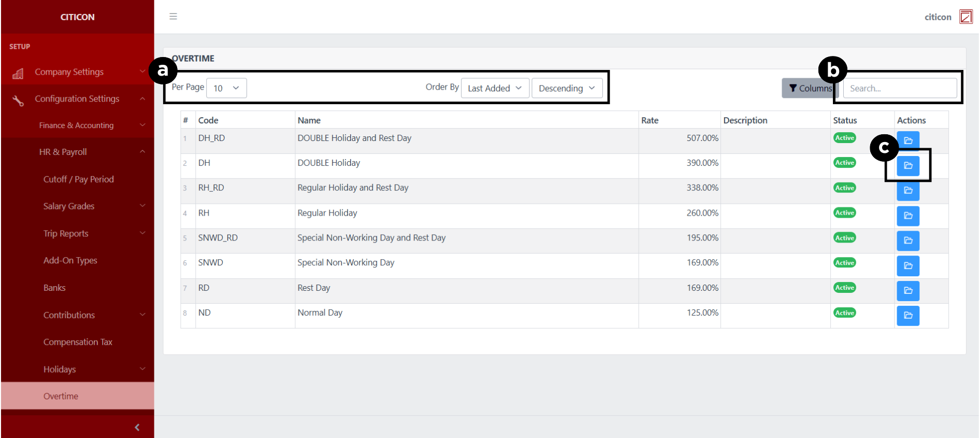Open Compensation Tax in the sidebar
The width and height of the screenshot is (980, 438).
pyautogui.click(x=78, y=342)
